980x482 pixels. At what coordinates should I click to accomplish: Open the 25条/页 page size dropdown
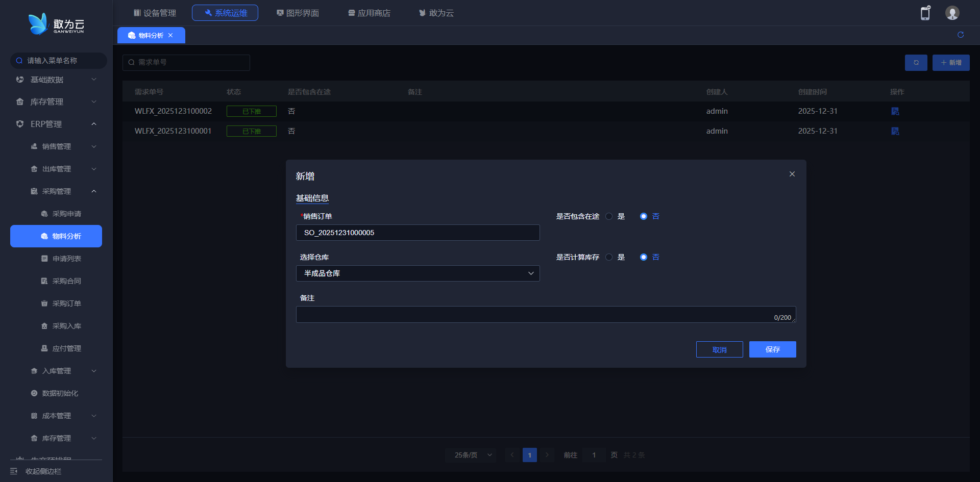point(470,455)
